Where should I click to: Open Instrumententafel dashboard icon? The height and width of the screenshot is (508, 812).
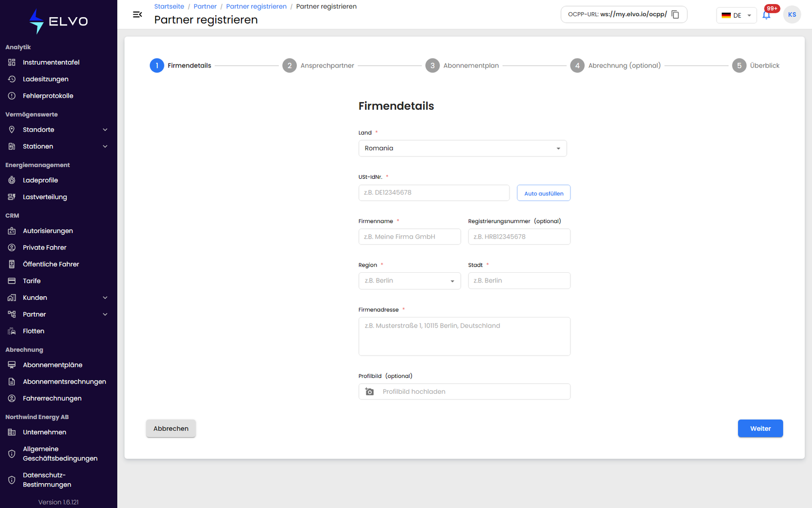point(12,62)
